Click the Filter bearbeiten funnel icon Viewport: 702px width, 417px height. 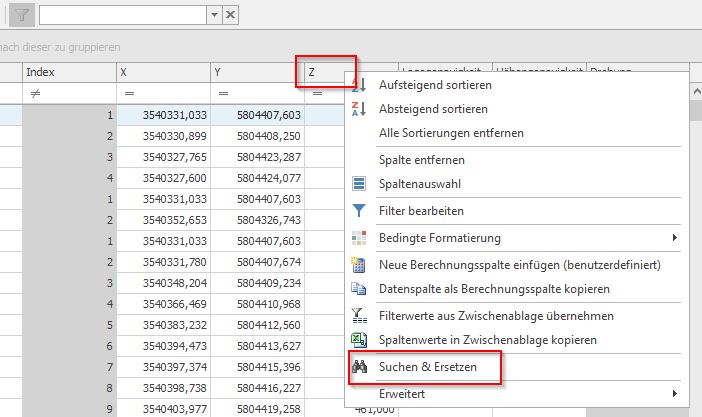click(x=360, y=211)
